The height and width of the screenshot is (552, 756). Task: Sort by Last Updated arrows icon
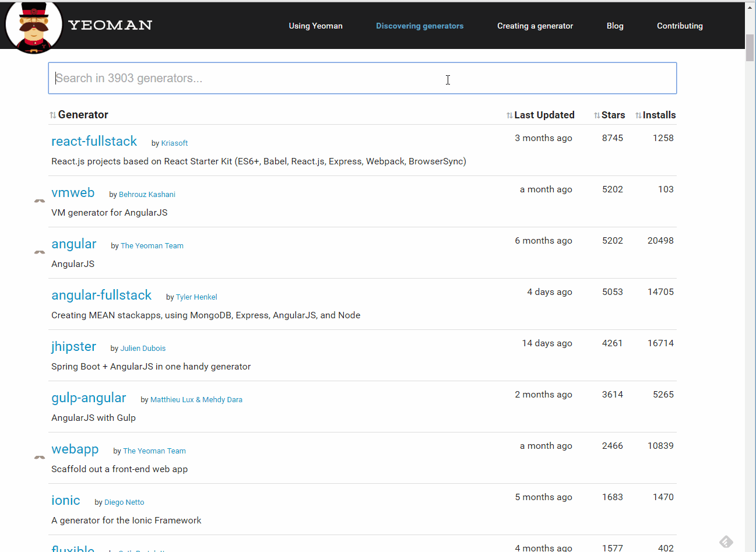[x=509, y=115]
